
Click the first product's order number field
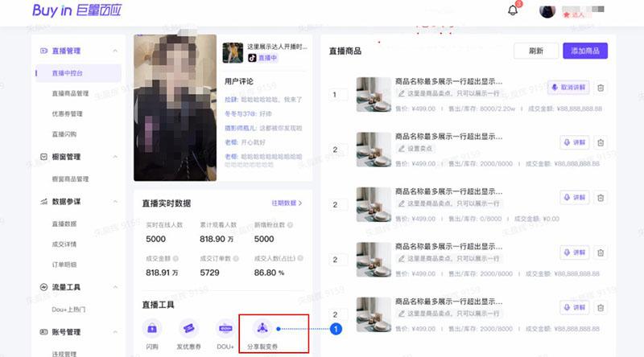(x=339, y=95)
